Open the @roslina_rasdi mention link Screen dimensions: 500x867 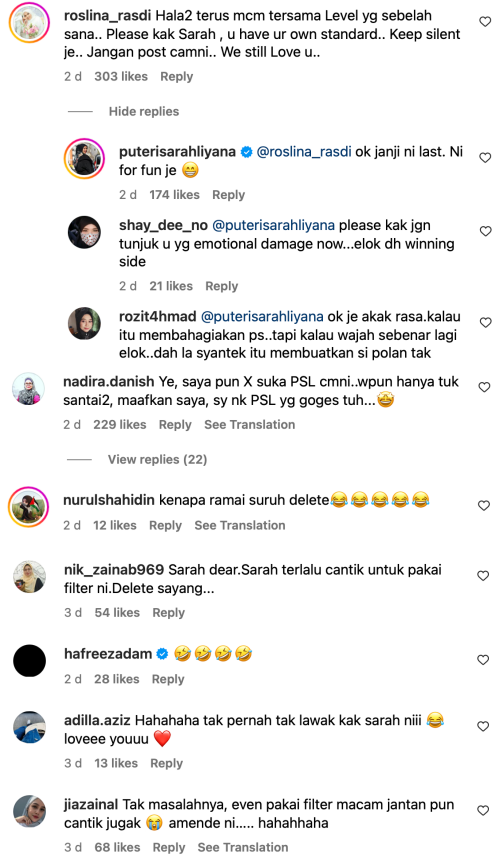304,152
